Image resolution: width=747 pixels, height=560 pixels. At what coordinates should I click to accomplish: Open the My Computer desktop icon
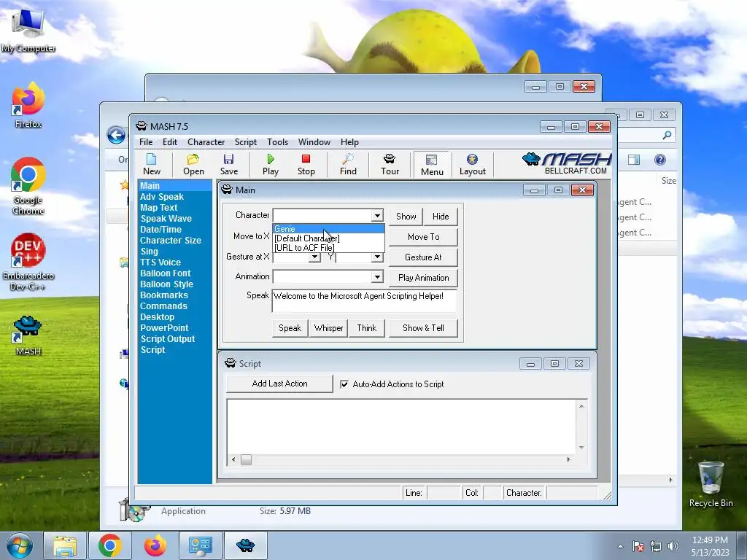(x=28, y=31)
